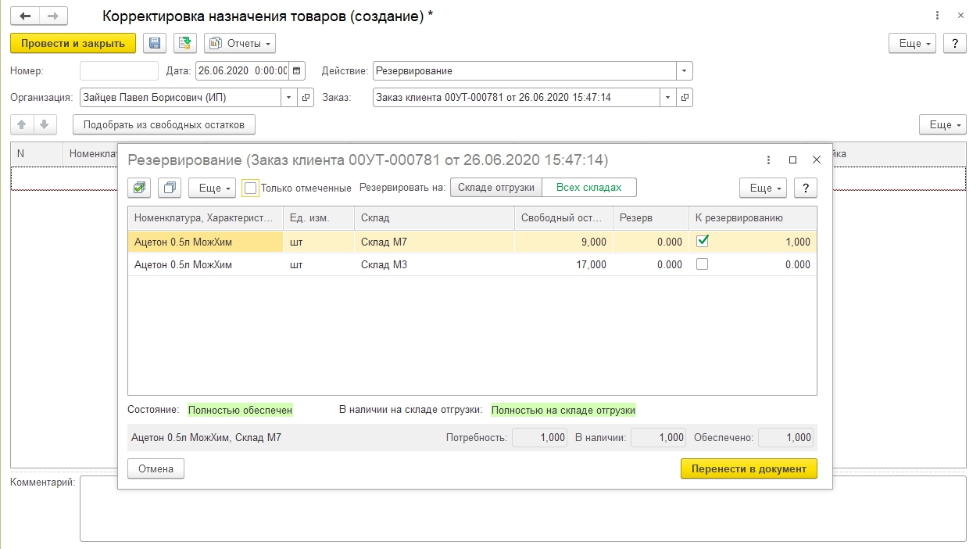This screenshot has width=980, height=549.
Task: Open dialog's three-dot options menu
Action: point(770,160)
